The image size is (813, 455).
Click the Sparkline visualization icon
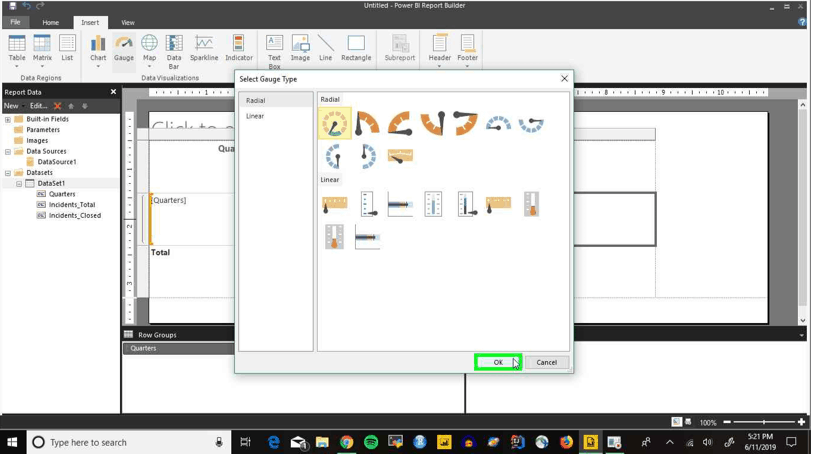click(204, 49)
